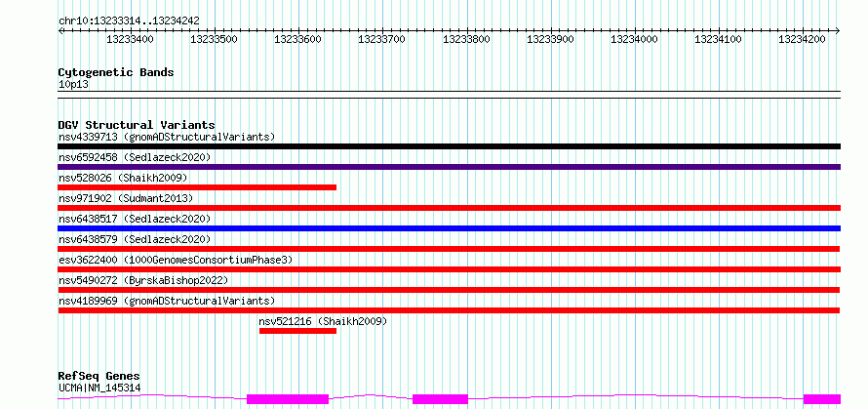
Task: Click the DGV Structural Variants track heading
Action: point(137,125)
